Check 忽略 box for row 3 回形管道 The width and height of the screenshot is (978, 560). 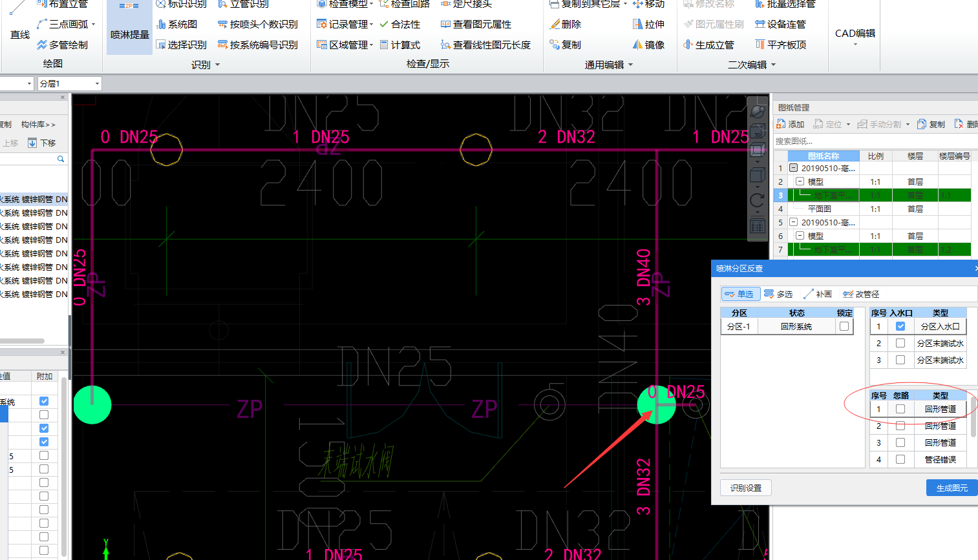(900, 442)
